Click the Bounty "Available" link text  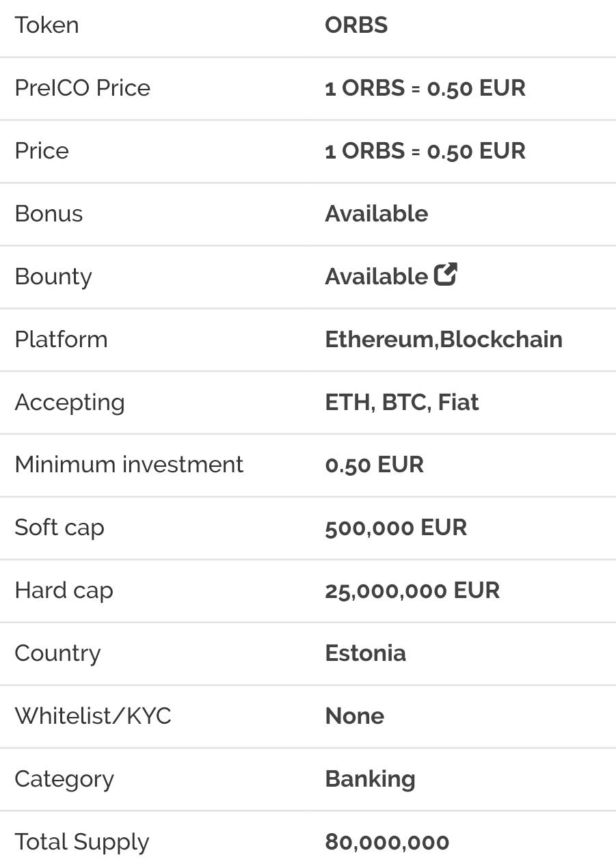tap(376, 277)
